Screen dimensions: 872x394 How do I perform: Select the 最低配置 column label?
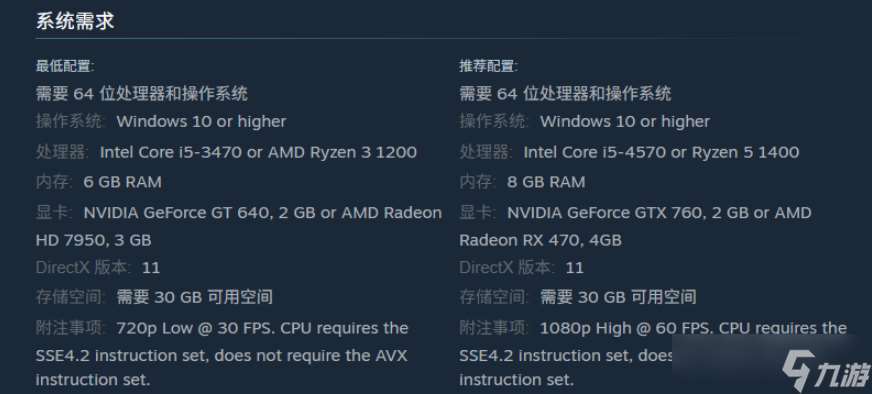[65, 66]
